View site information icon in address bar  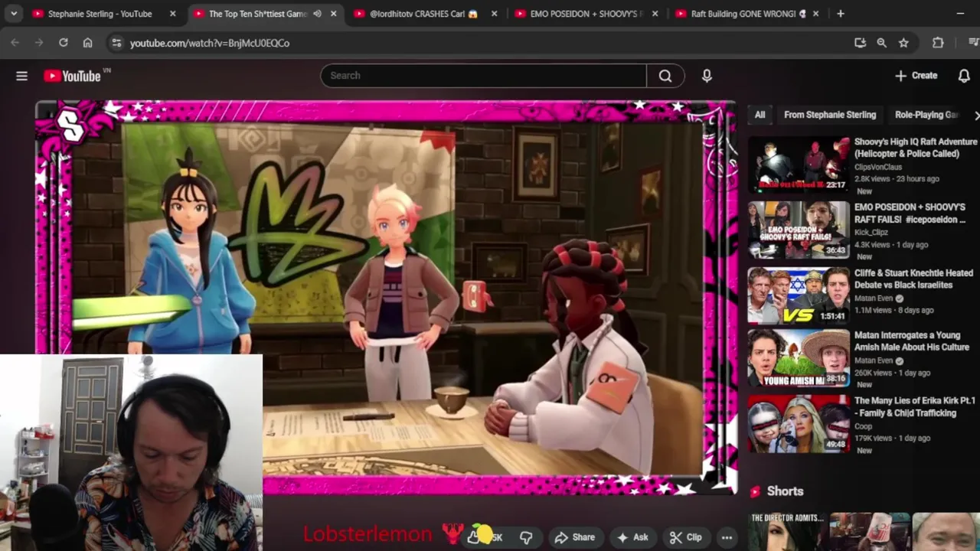point(116,43)
